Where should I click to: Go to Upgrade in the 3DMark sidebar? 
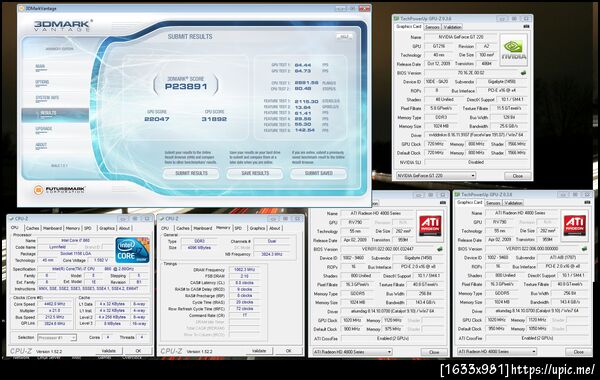click(44, 129)
